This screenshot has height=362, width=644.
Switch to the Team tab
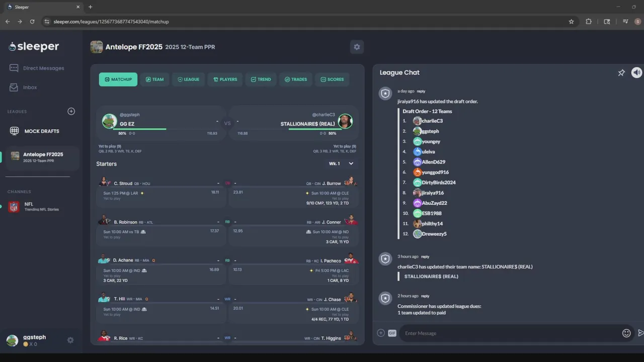tap(154, 79)
